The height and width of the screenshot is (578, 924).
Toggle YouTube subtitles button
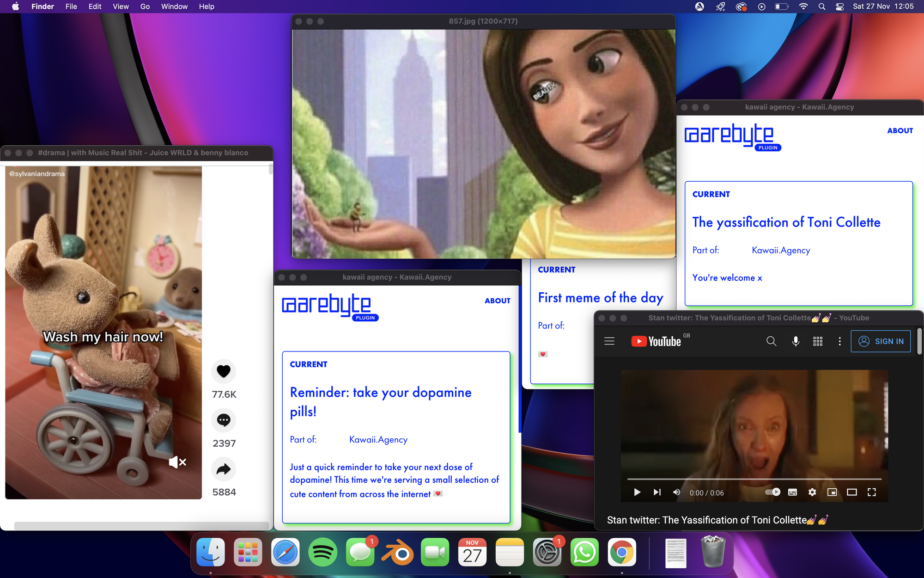[792, 492]
